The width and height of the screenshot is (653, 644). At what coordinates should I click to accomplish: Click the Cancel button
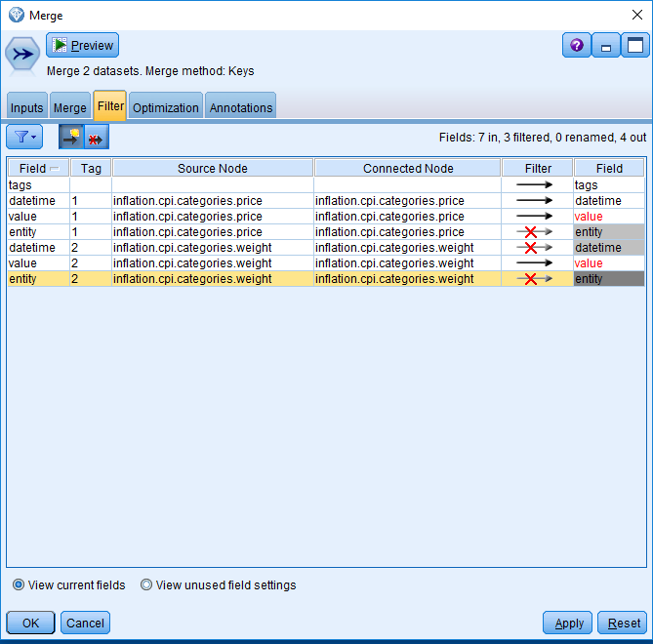click(85, 623)
